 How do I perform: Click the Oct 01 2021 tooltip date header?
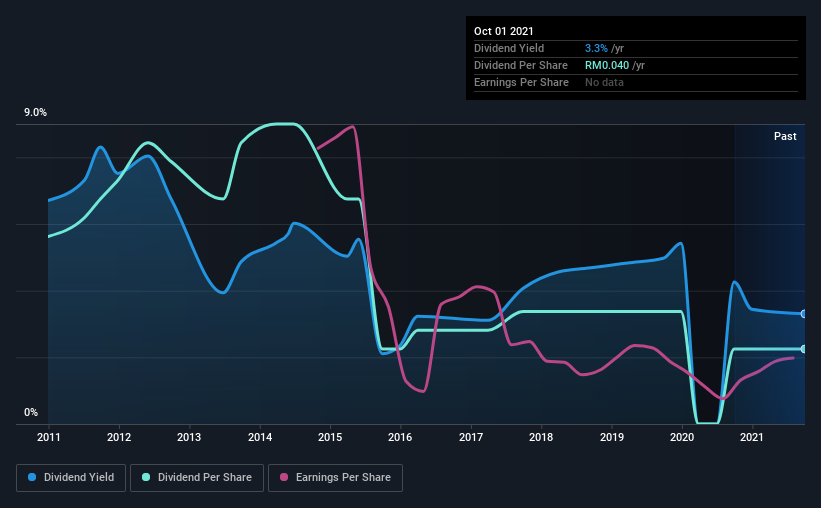tap(504, 31)
